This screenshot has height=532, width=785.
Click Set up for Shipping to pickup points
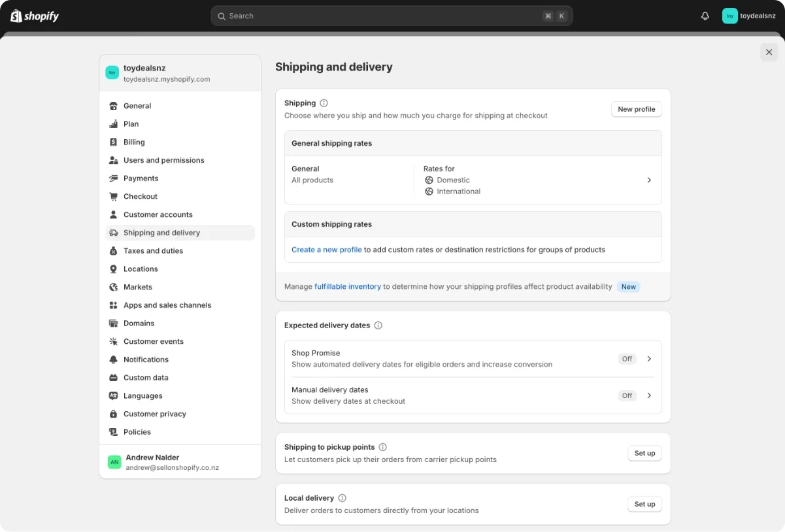(x=644, y=453)
